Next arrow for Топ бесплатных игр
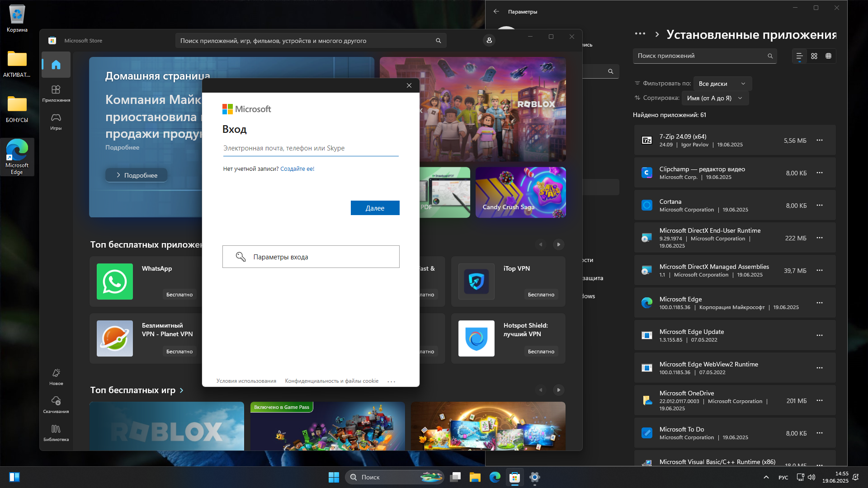The image size is (868, 488). coord(559,390)
